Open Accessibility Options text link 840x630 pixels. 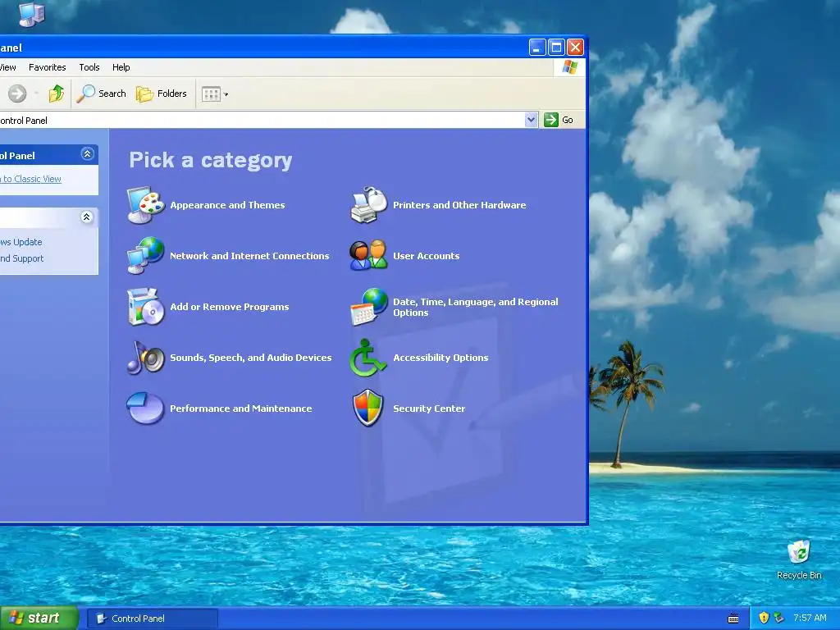point(441,358)
